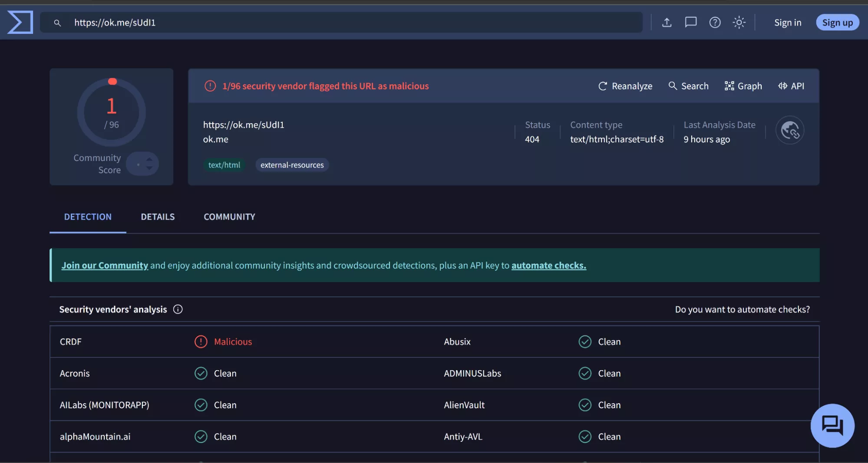Image resolution: width=868 pixels, height=463 pixels.
Task: Click the Sign up button
Action: pos(837,23)
